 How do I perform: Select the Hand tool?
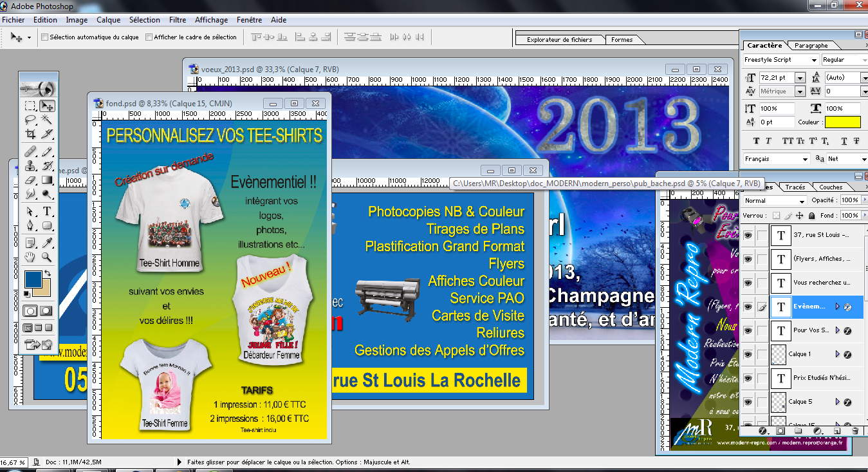30,258
